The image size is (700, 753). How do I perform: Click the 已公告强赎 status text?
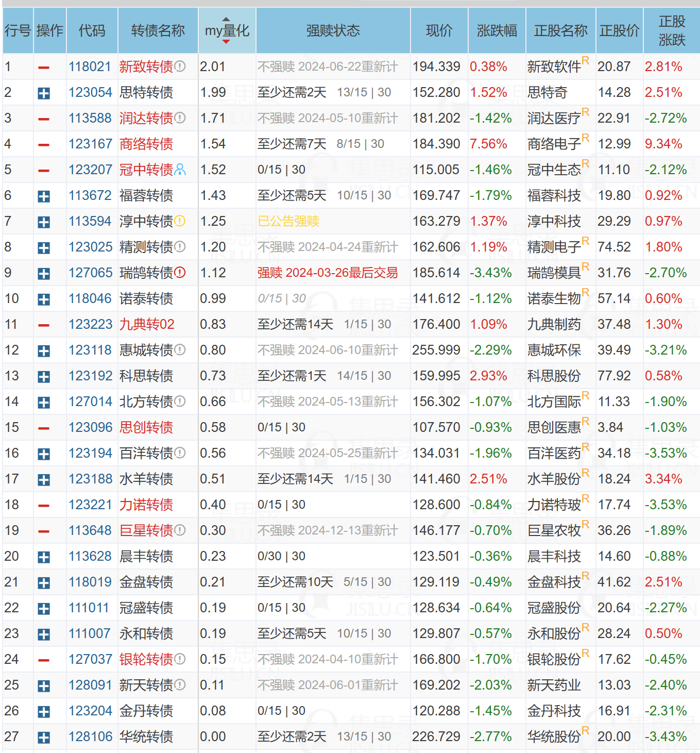(x=288, y=221)
